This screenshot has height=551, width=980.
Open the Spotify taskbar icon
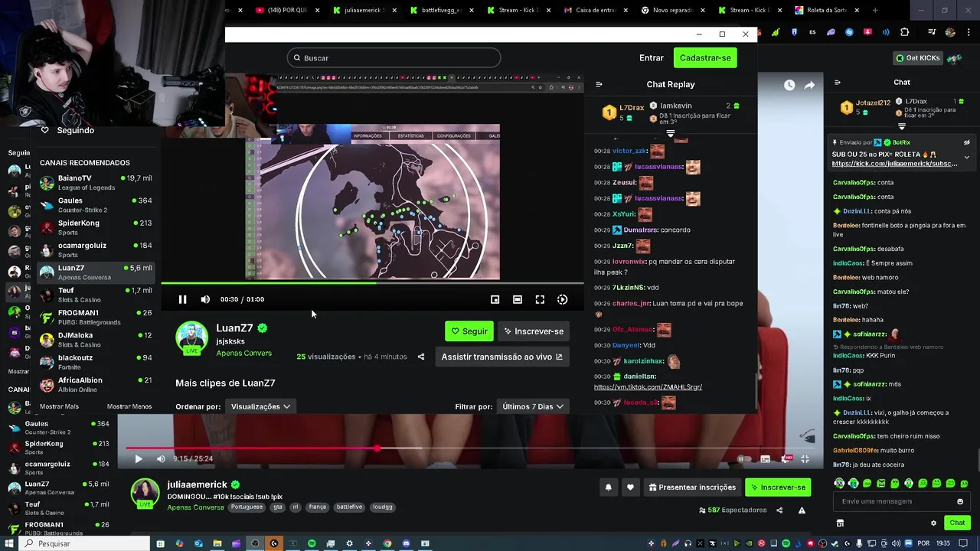[312, 543]
